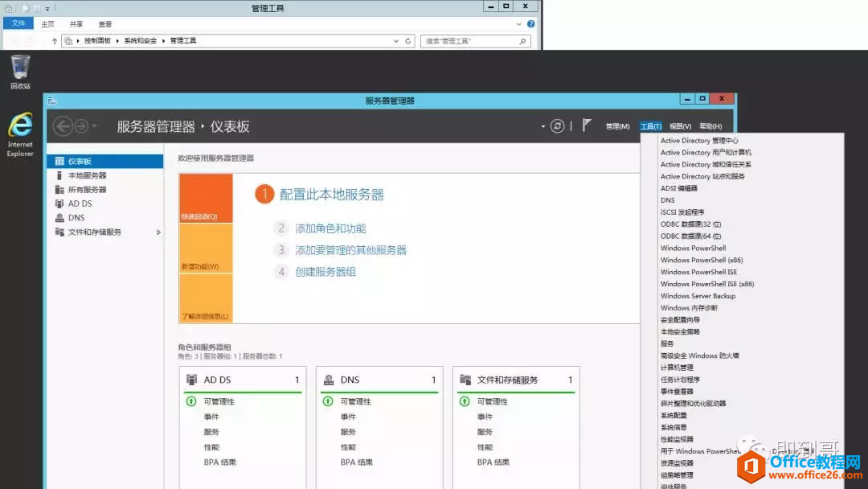Click 配置此本地服务器 link

[x=332, y=195]
